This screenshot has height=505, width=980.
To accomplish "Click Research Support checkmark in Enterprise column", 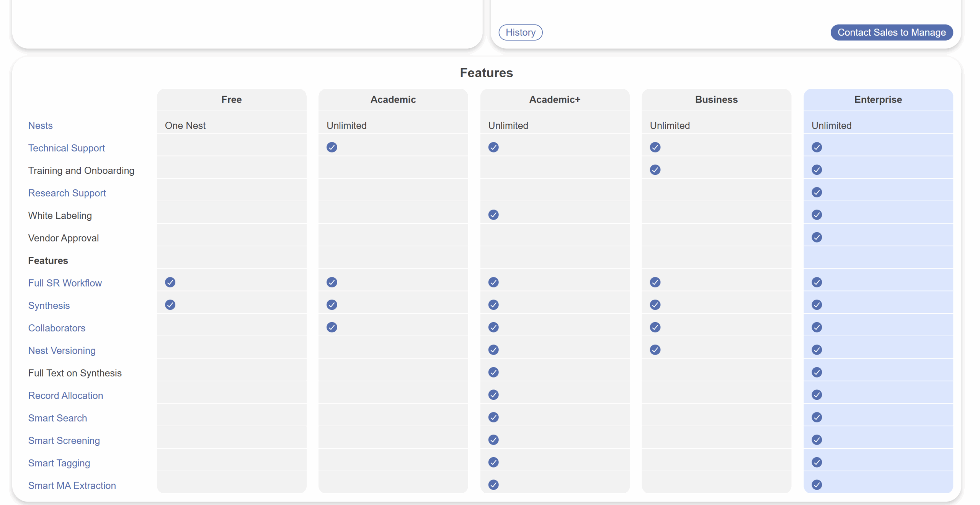I will click(817, 192).
